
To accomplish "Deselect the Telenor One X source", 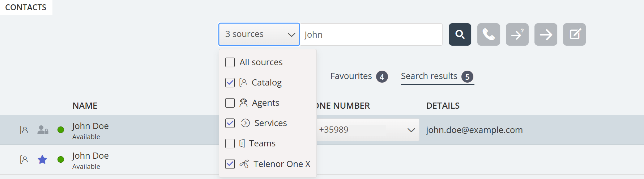I will [230, 164].
